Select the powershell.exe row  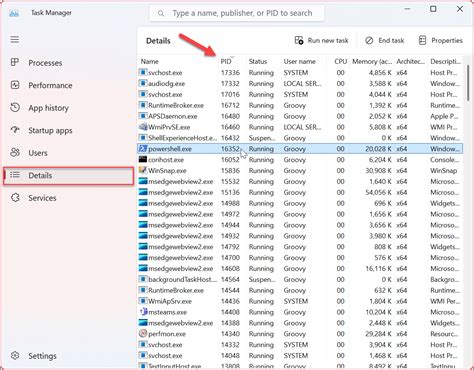point(300,149)
